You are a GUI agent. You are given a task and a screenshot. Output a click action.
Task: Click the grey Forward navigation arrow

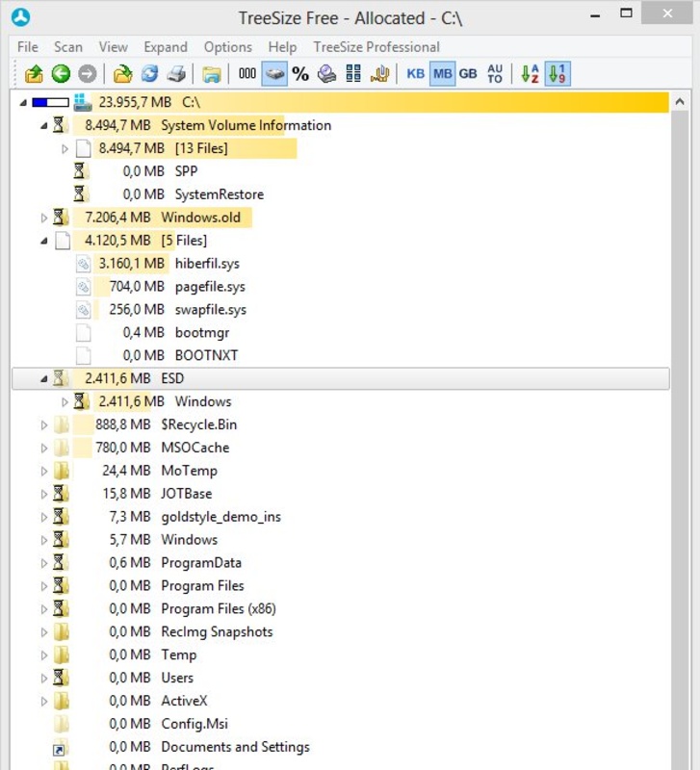(x=88, y=74)
